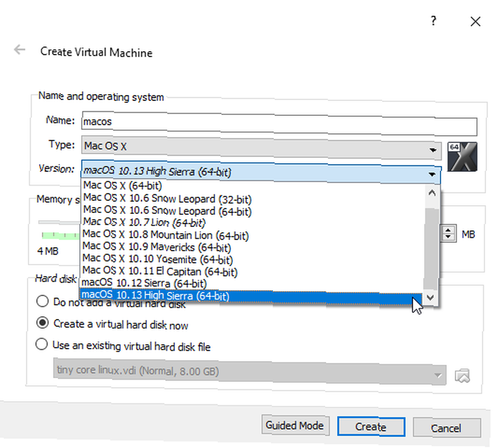The width and height of the screenshot is (498, 448).
Task: Switch to Guided Mode
Action: pyautogui.click(x=295, y=425)
